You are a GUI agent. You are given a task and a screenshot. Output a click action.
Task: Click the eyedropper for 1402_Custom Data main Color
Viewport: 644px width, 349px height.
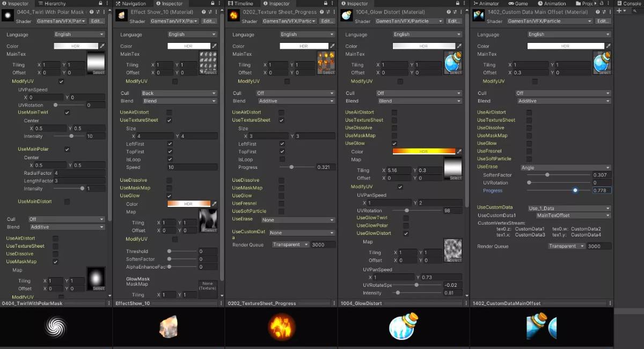[608, 46]
